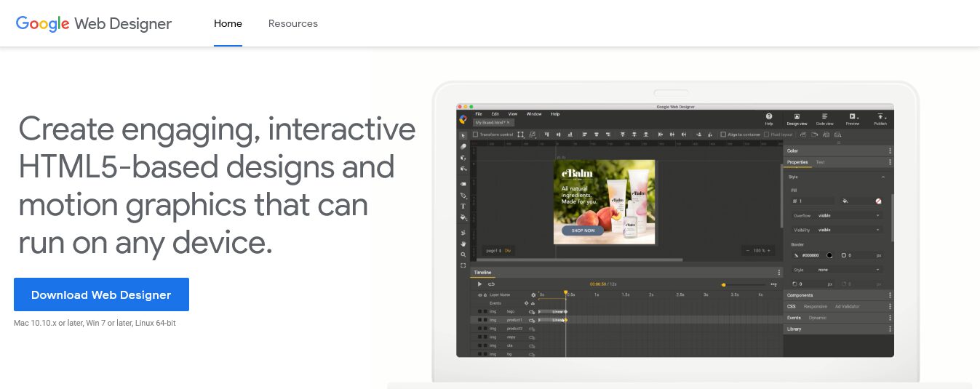Open the View menu

[513, 114]
